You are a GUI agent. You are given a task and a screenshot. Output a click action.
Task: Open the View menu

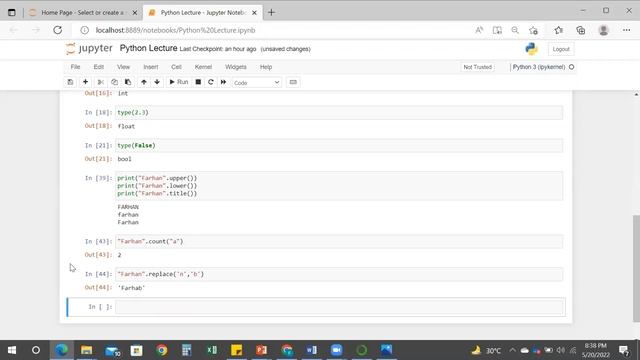pos(123,67)
